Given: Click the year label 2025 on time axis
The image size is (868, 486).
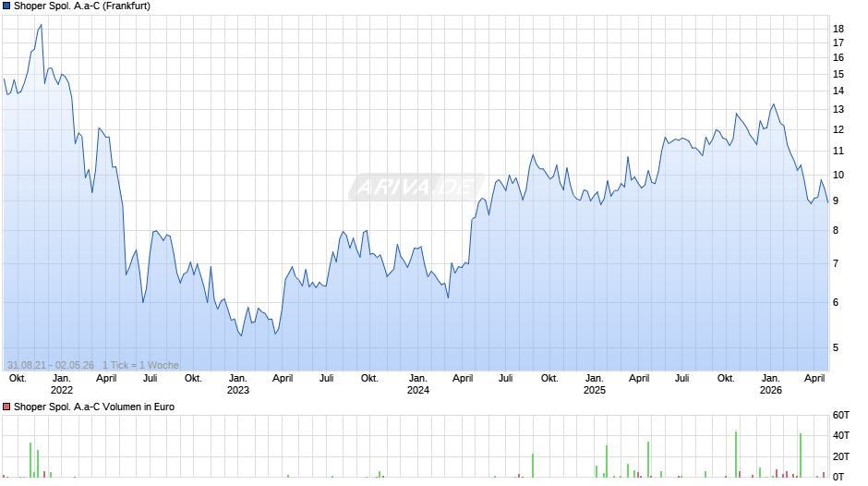Looking at the screenshot, I should point(595,390).
